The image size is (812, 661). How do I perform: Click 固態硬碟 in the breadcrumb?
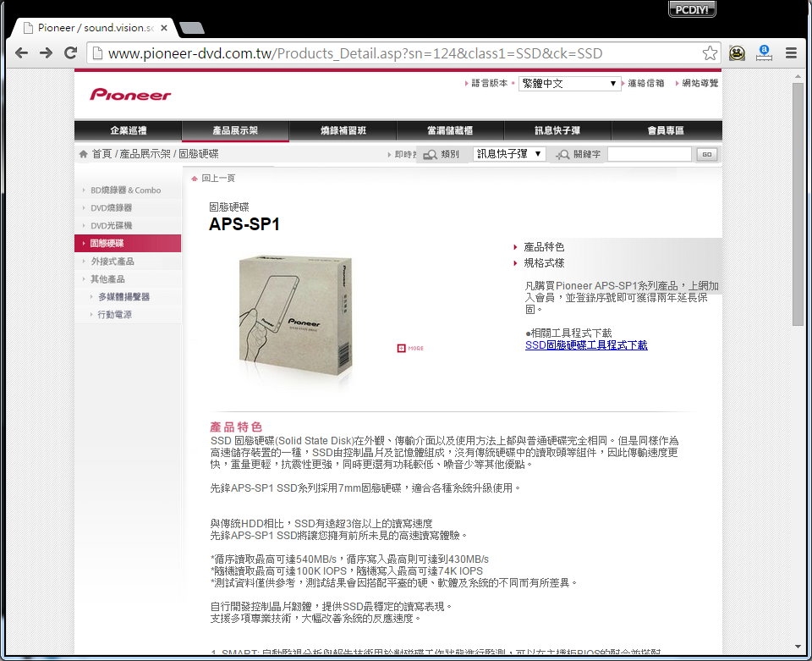198,154
